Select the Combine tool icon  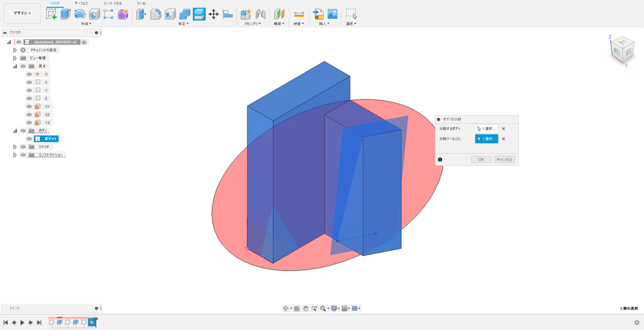pos(185,15)
